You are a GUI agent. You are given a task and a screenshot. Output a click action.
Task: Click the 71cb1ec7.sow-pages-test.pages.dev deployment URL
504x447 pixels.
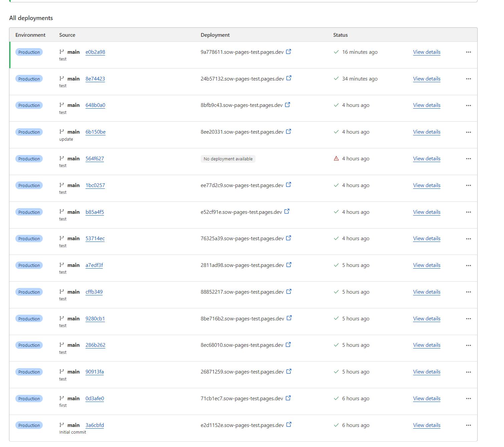242,399
